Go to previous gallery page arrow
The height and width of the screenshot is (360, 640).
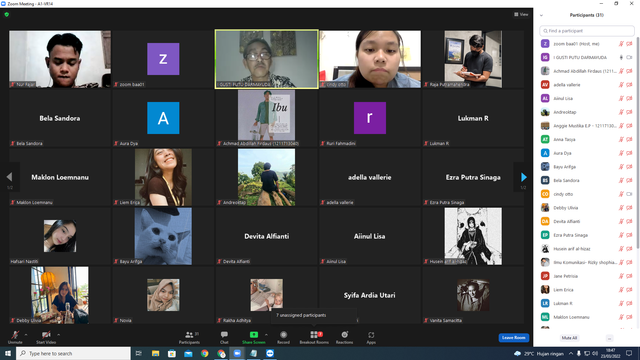pyautogui.click(x=9, y=177)
